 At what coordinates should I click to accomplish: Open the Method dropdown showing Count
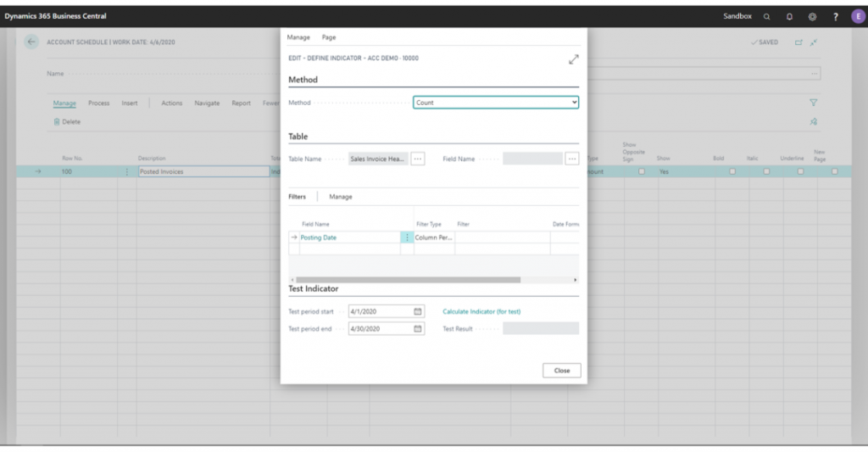tap(496, 103)
